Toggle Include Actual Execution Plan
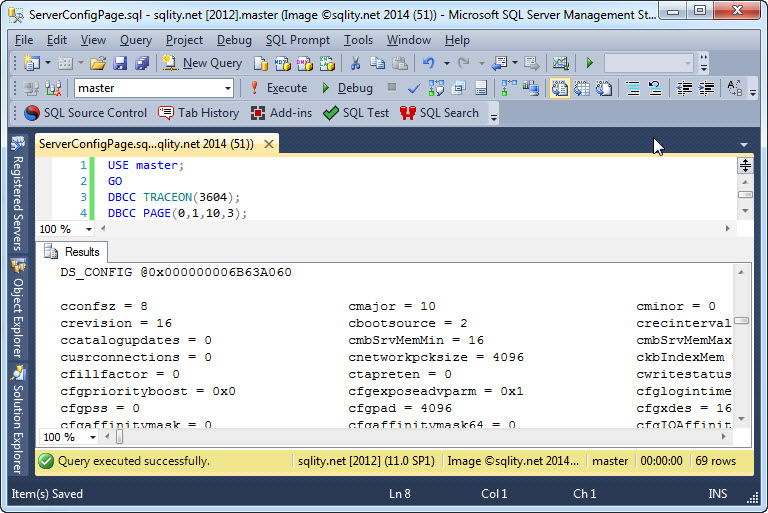Screen dimensions: 768x513 pyautogui.click(x=509, y=88)
